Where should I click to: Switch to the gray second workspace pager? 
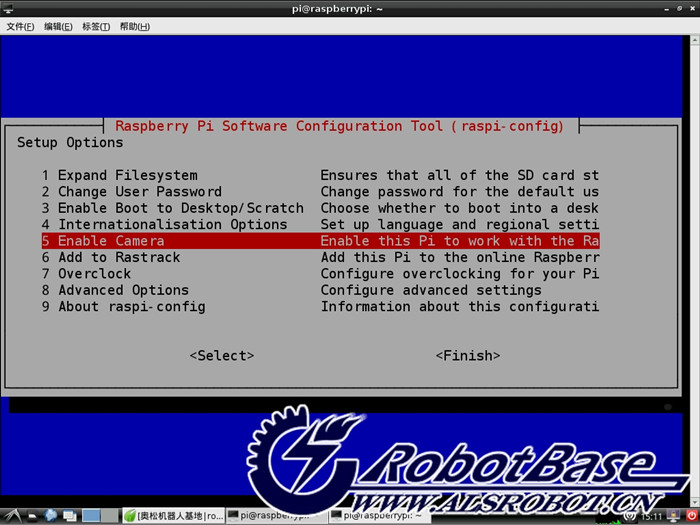111,516
